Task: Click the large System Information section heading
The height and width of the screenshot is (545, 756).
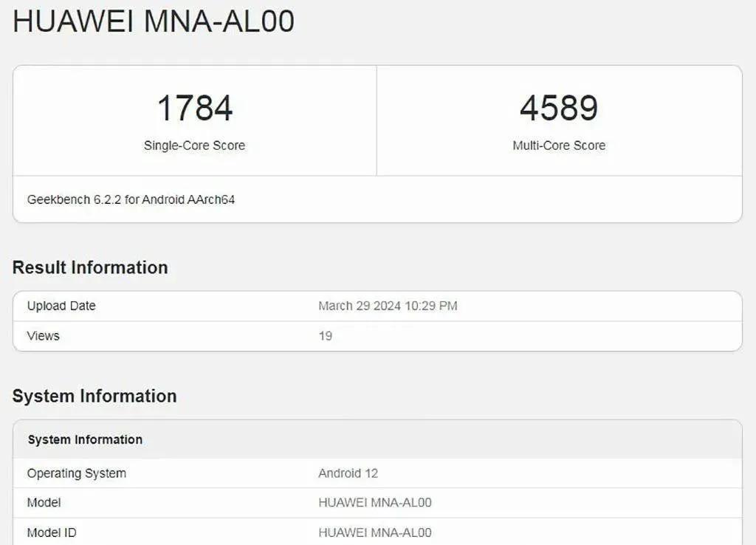Action: tap(94, 396)
